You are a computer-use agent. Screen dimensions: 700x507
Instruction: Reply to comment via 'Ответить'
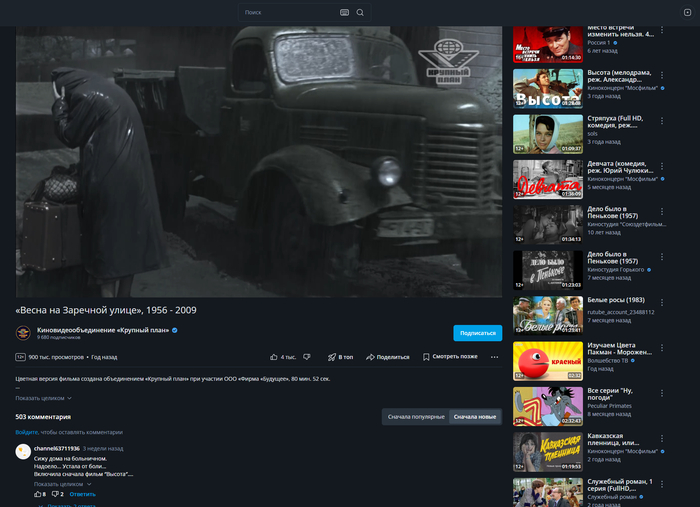coord(83,494)
